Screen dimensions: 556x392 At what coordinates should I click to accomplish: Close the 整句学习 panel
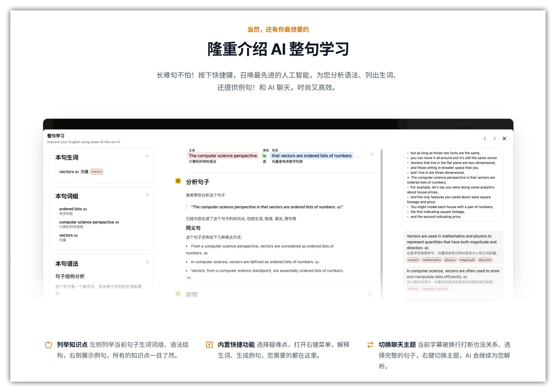coord(504,138)
